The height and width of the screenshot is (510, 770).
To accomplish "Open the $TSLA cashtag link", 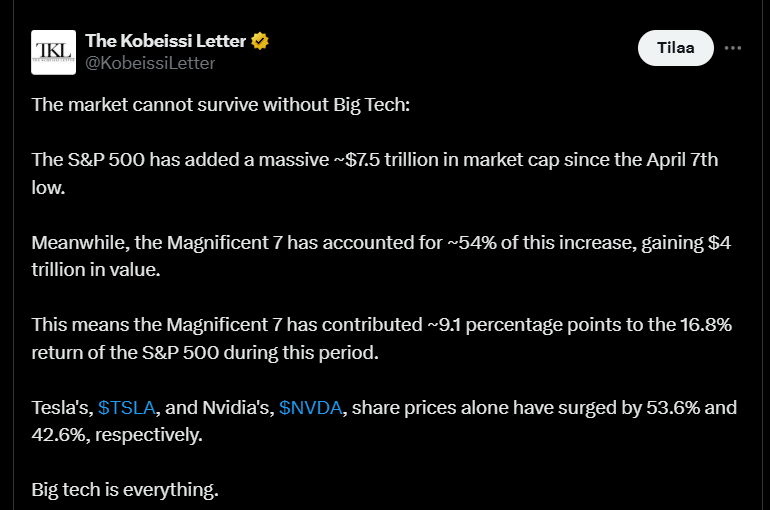I will 127,408.
